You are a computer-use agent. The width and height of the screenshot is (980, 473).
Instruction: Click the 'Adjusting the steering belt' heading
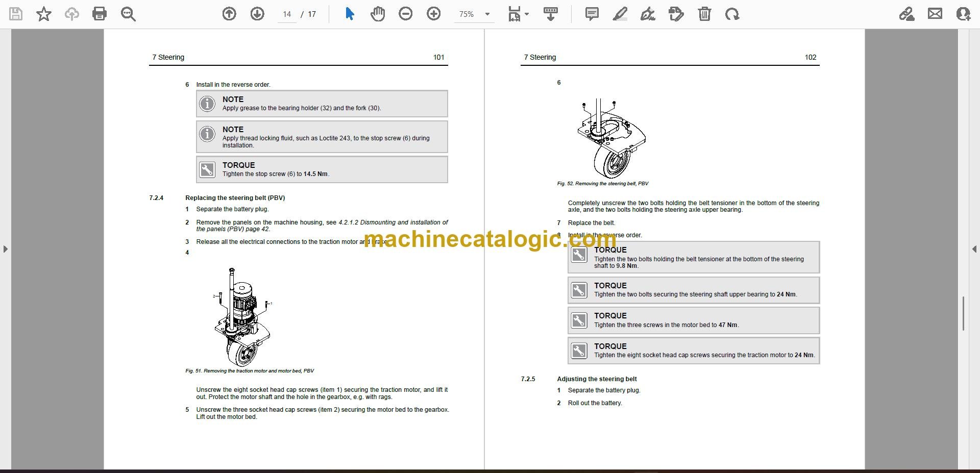click(597, 379)
